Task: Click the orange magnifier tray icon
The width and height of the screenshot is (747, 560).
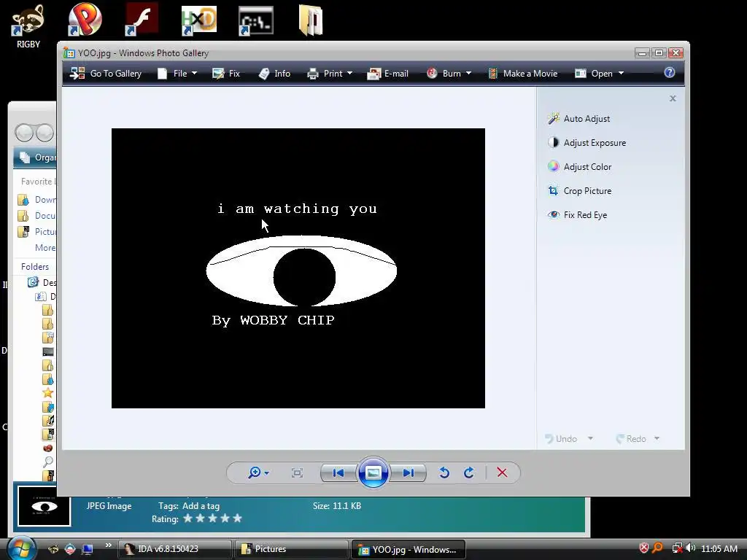Action: [x=657, y=548]
